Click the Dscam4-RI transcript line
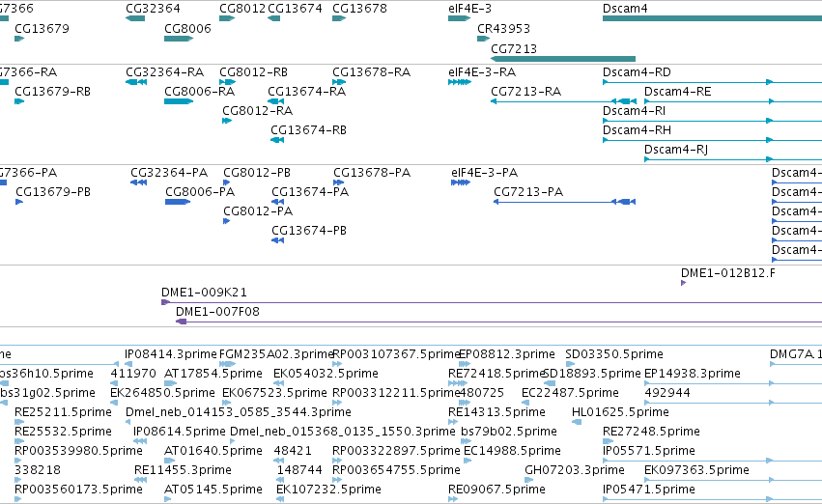The image size is (822, 504). 713,121
